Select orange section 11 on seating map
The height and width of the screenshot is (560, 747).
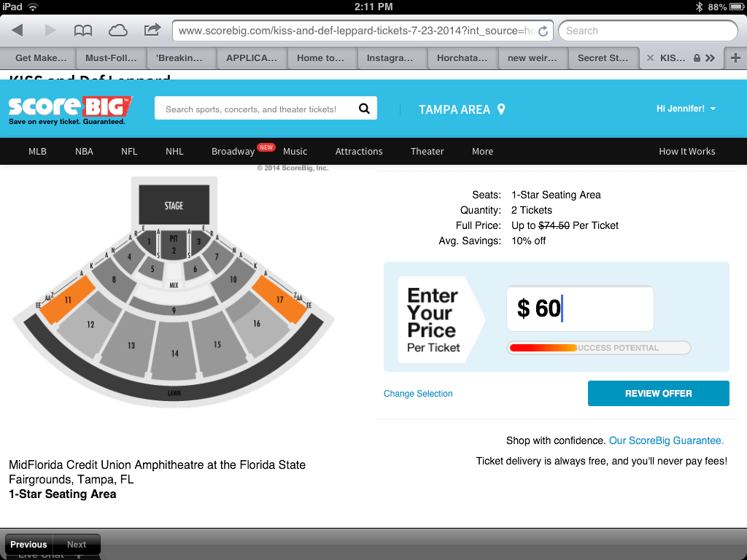(x=66, y=300)
